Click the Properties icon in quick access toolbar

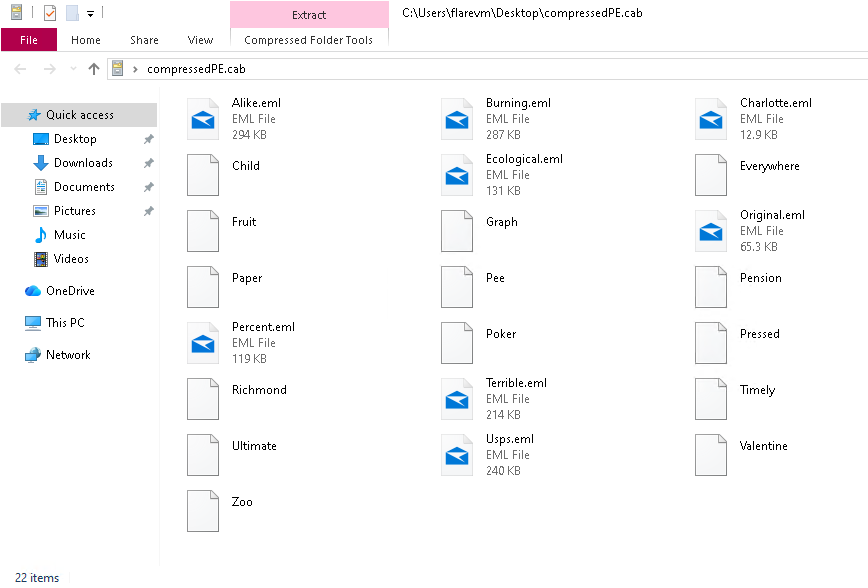(50, 14)
